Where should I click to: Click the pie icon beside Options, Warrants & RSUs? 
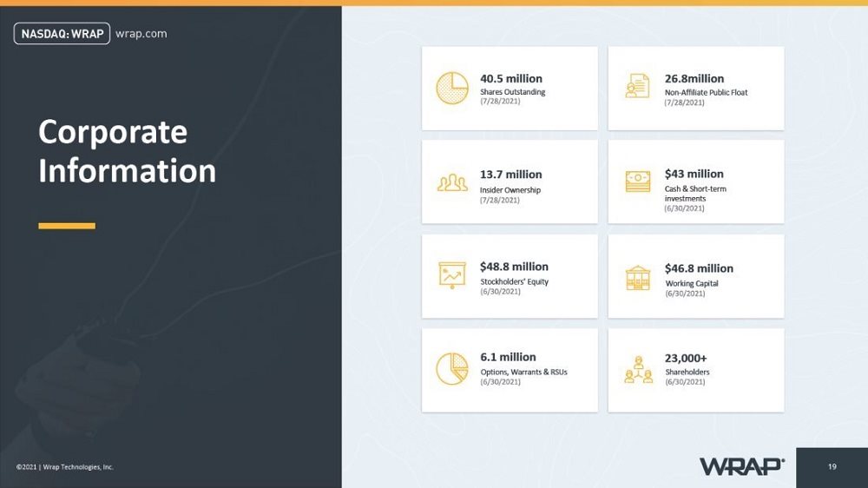click(x=451, y=369)
